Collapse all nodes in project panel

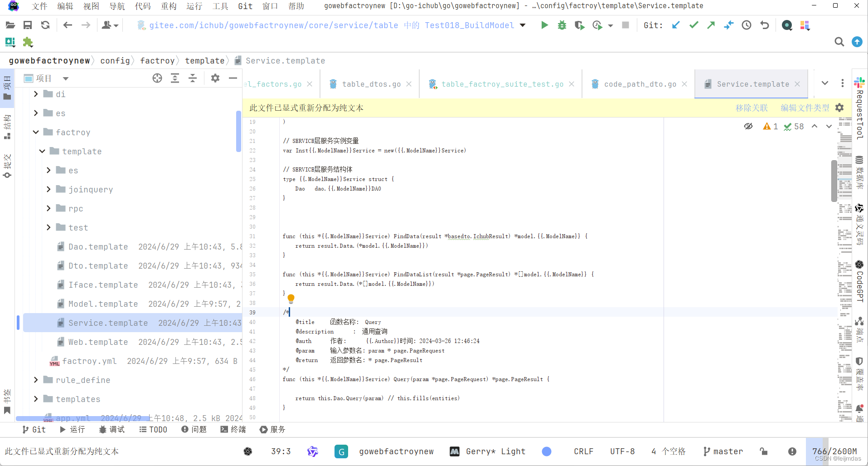pyautogui.click(x=192, y=78)
